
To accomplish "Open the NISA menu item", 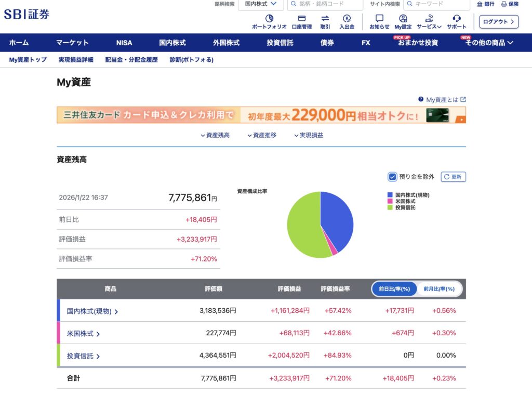I will coord(124,43).
